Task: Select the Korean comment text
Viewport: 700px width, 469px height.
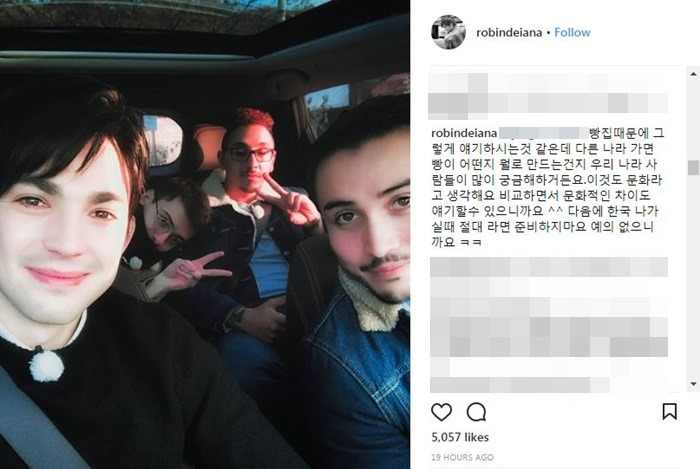Action: pos(547,187)
